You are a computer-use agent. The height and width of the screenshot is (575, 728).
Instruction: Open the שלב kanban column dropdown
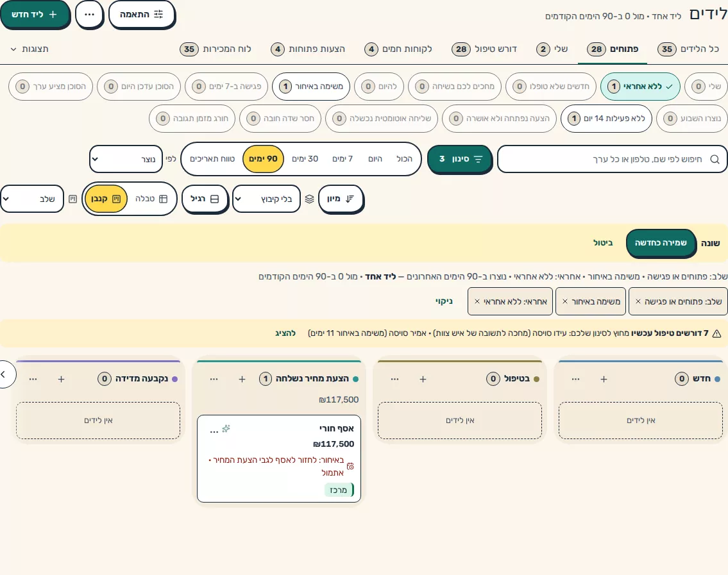coord(31,199)
